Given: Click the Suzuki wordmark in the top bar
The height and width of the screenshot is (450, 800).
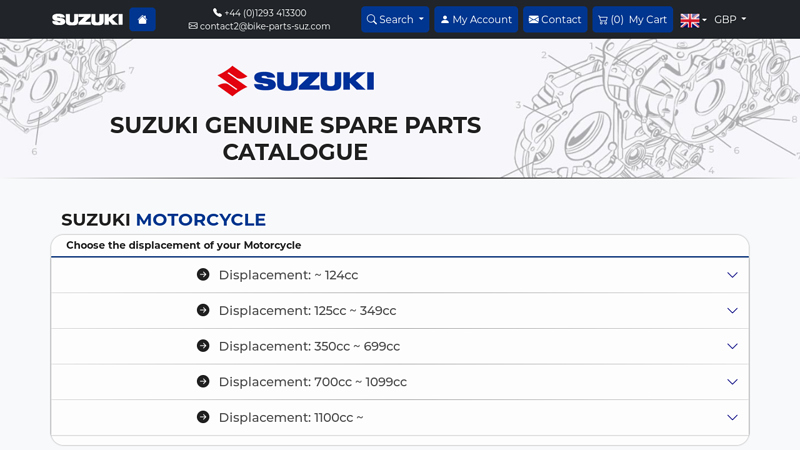Looking at the screenshot, I should [87, 19].
